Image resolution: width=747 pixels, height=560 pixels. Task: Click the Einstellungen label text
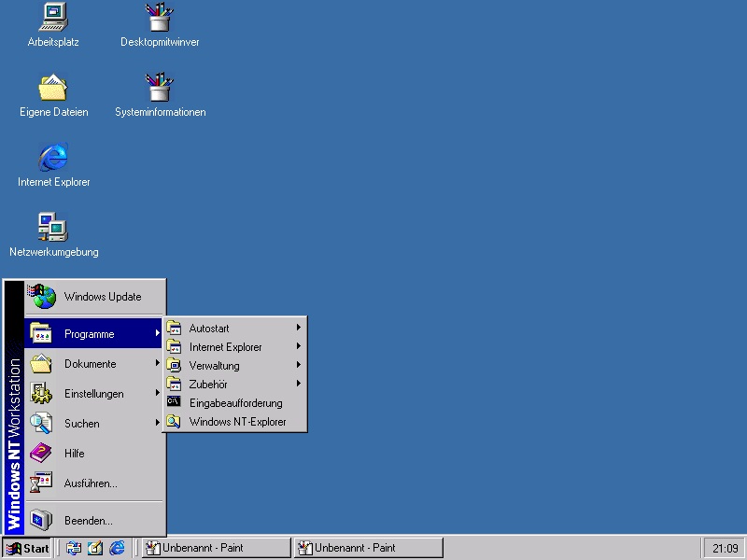tap(94, 394)
